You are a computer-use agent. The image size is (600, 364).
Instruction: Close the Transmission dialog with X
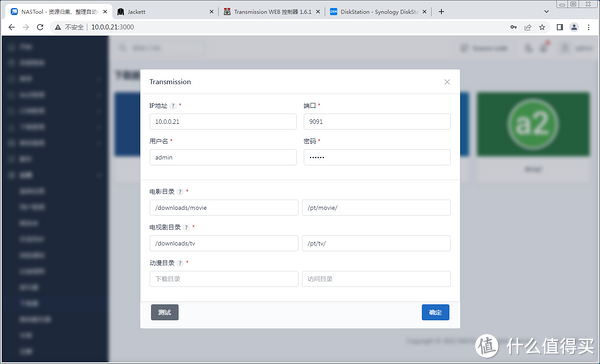pos(447,82)
